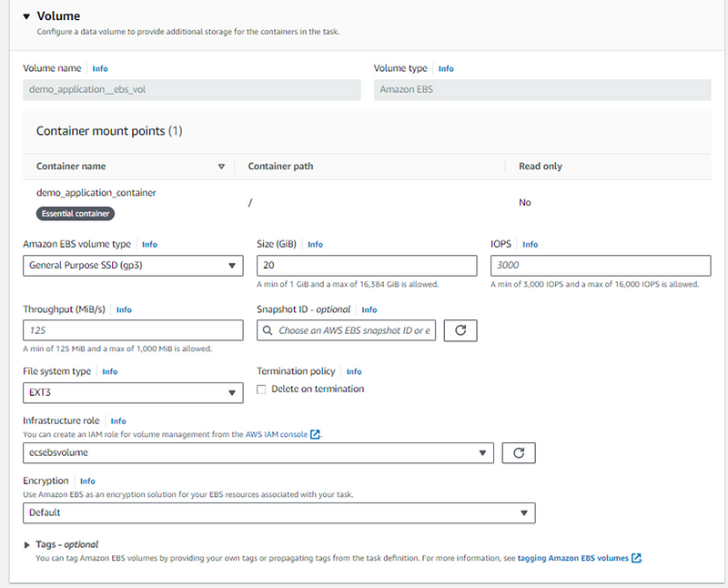Refresh the Snapshot ID list
Screen dimensions: 728x588
click(x=460, y=330)
